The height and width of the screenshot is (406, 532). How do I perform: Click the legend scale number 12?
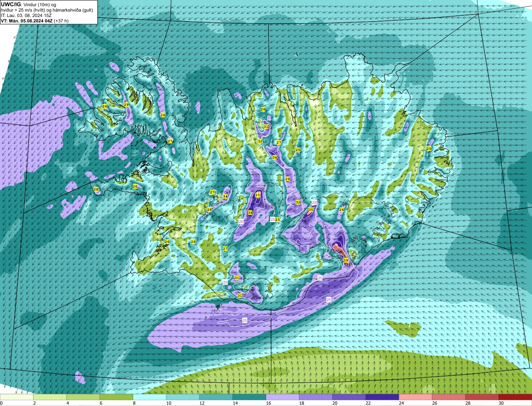tap(202, 403)
